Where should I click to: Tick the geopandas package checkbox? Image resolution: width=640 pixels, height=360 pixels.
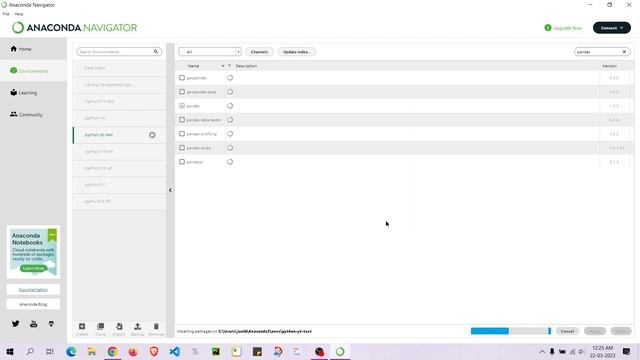tap(182, 78)
